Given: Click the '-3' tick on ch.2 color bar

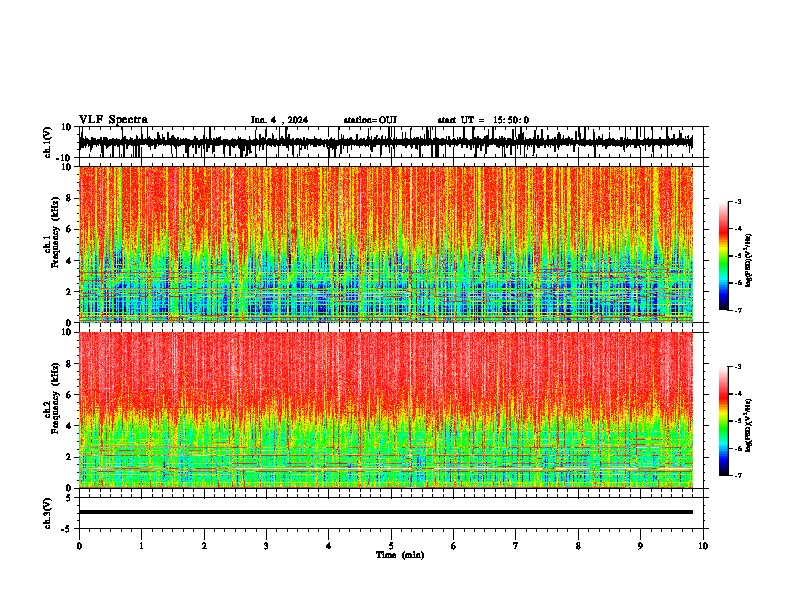Looking at the screenshot, I should (738, 367).
